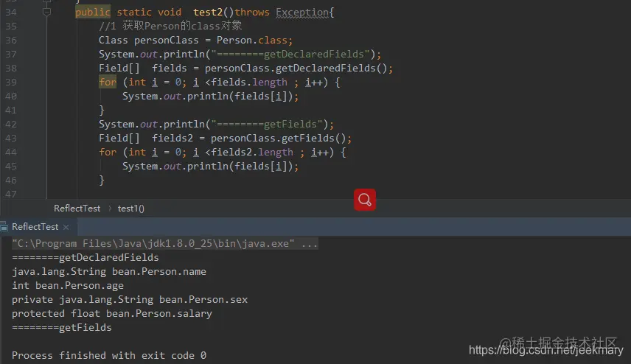This screenshot has width=631, height=364.
Task: Click line number 39 in the gutter
Action: [x=11, y=82]
